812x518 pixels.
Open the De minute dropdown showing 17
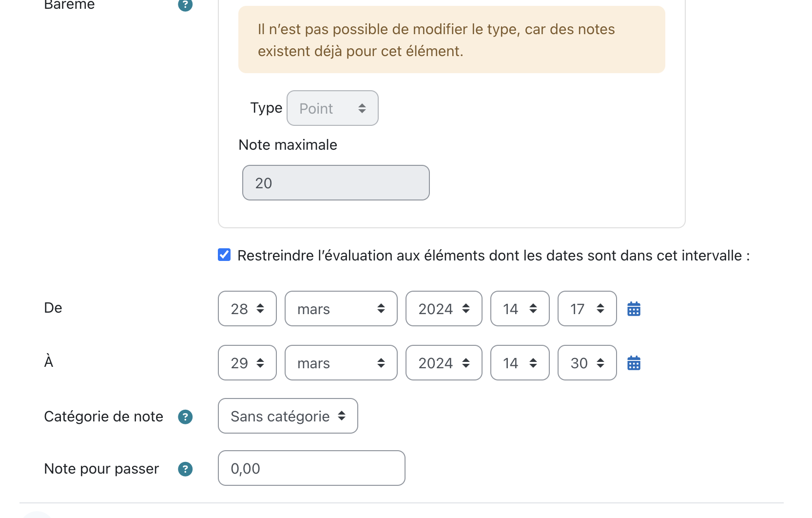(x=587, y=309)
